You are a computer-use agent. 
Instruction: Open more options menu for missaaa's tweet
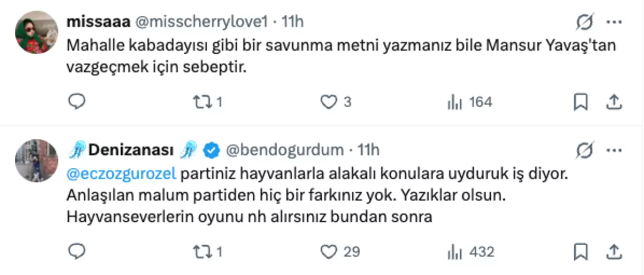click(615, 23)
